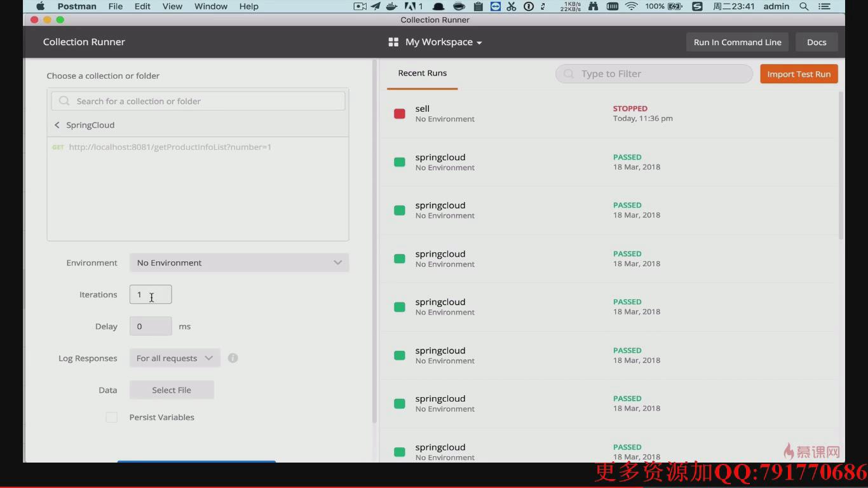The image size is (868, 488).
Task: Click Run In Command Line button
Action: point(737,42)
